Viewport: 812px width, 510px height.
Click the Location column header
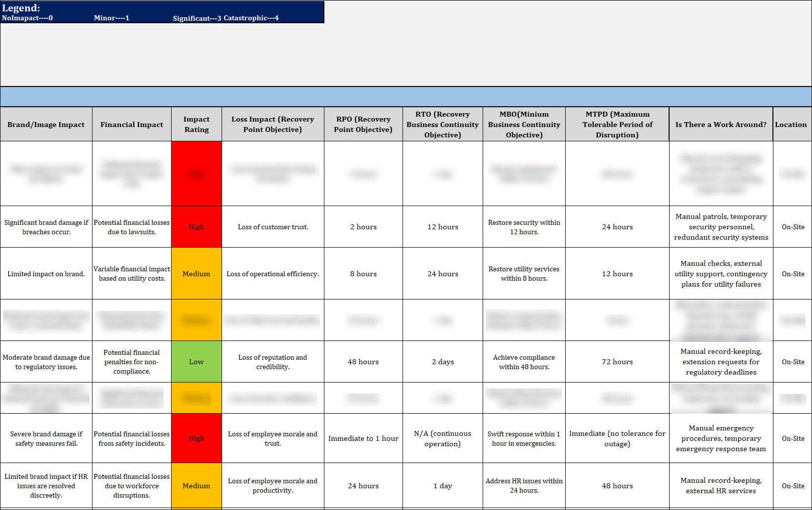tap(791, 125)
